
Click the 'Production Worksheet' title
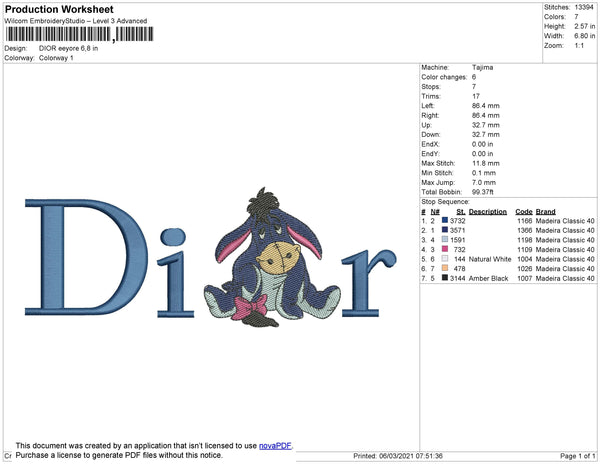point(59,9)
